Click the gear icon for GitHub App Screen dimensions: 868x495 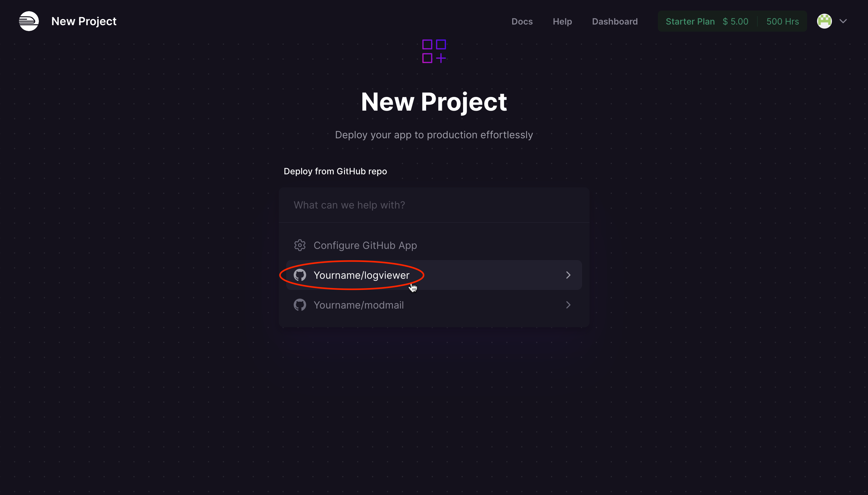(x=300, y=245)
